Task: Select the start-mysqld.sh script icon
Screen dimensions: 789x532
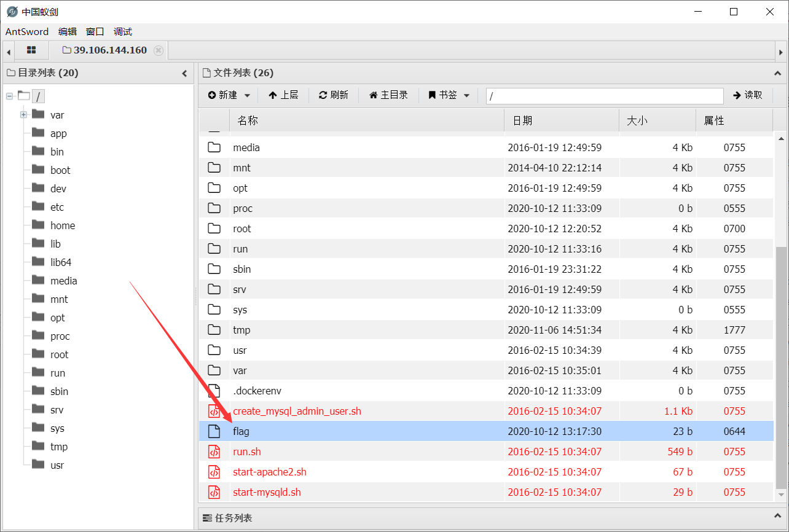Action: 214,492
